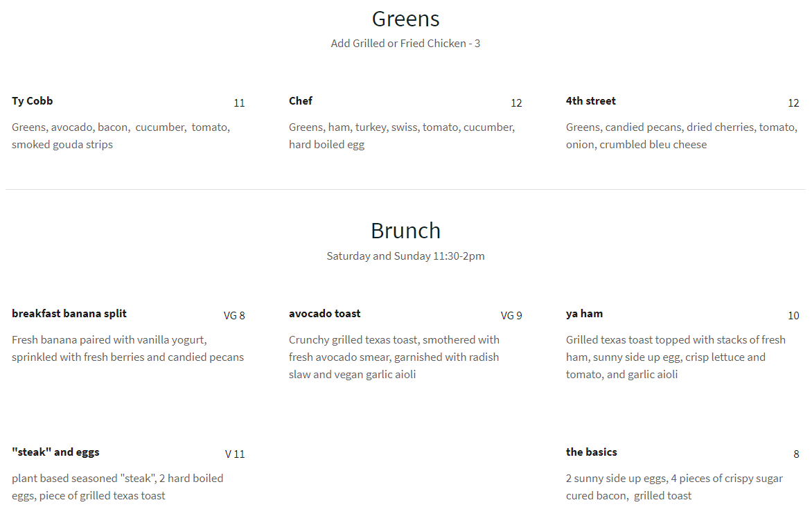Click the V 11 price label
This screenshot has height=516, width=812.
pyautogui.click(x=235, y=454)
